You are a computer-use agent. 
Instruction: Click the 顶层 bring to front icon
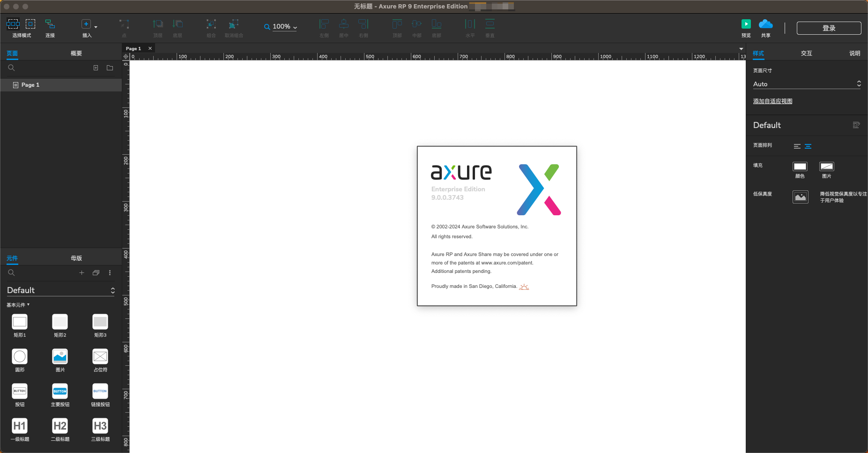158,24
